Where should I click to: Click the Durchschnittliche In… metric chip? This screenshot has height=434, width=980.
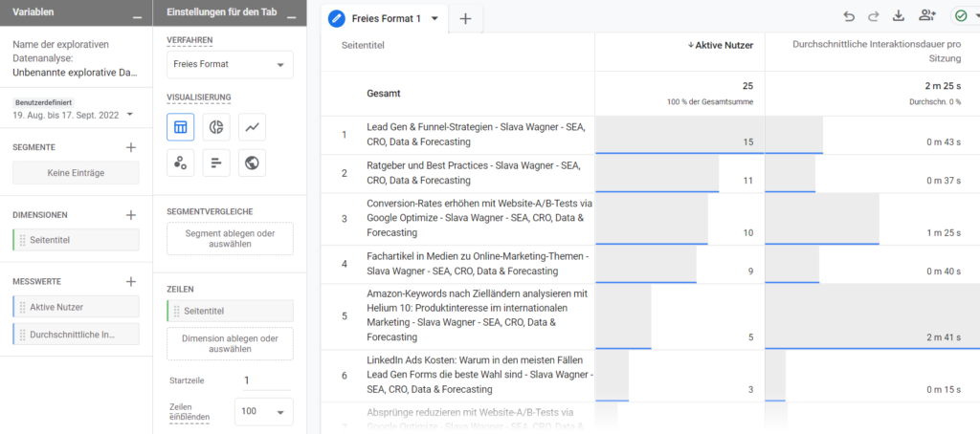76,335
